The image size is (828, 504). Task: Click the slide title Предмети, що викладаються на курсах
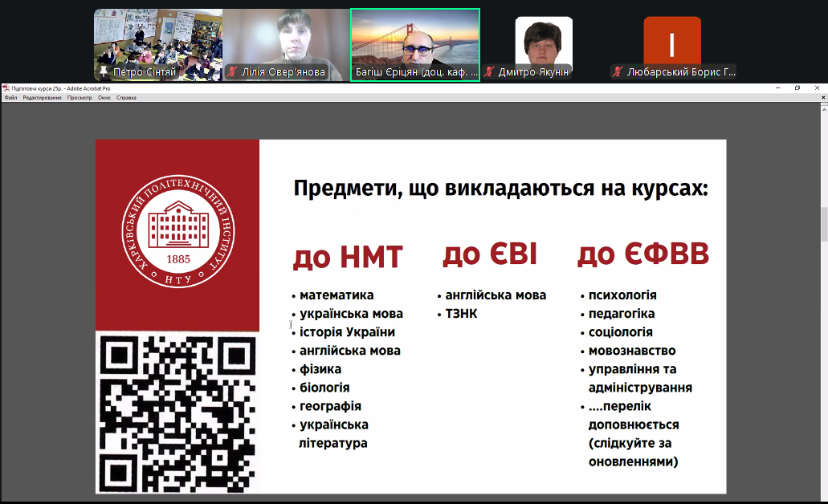[500, 189]
